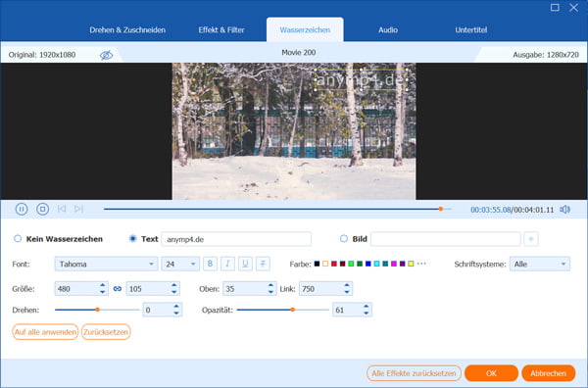Toggle italic text formatting

[227, 264]
